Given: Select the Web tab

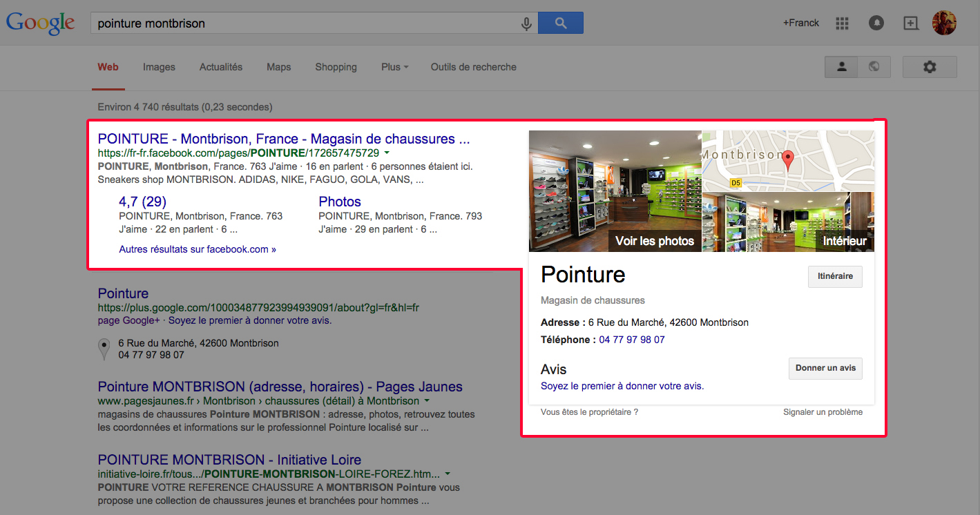Looking at the screenshot, I should click(x=108, y=67).
